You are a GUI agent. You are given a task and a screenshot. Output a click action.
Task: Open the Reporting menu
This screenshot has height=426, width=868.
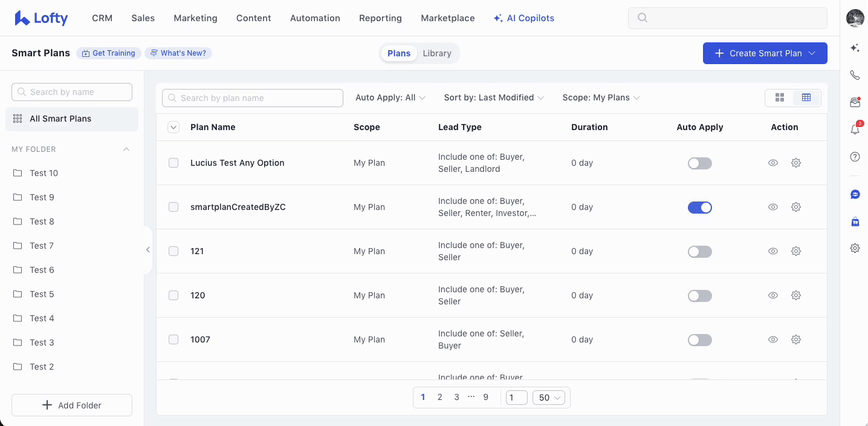point(380,18)
